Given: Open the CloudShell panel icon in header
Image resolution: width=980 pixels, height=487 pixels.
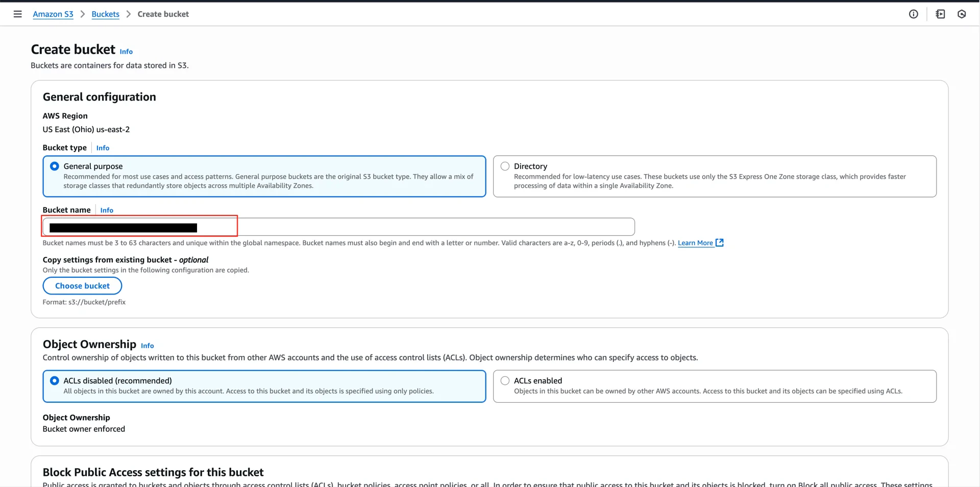Looking at the screenshot, I should (940, 14).
